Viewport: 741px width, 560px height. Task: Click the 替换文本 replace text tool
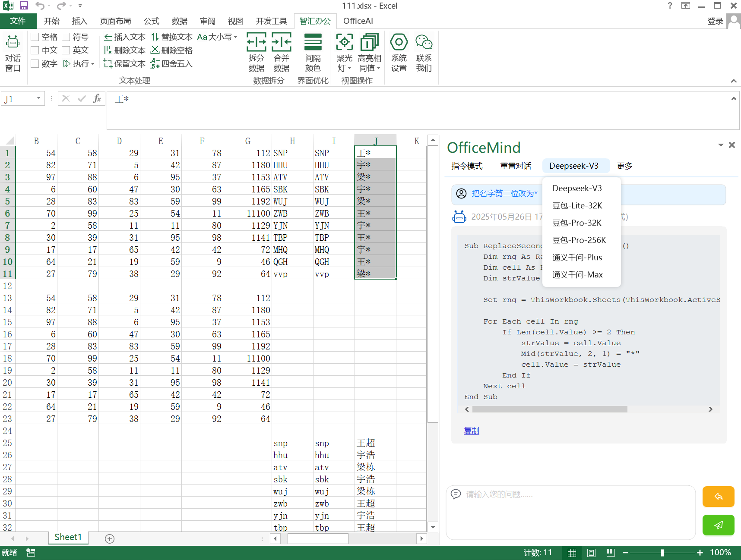pyautogui.click(x=172, y=37)
